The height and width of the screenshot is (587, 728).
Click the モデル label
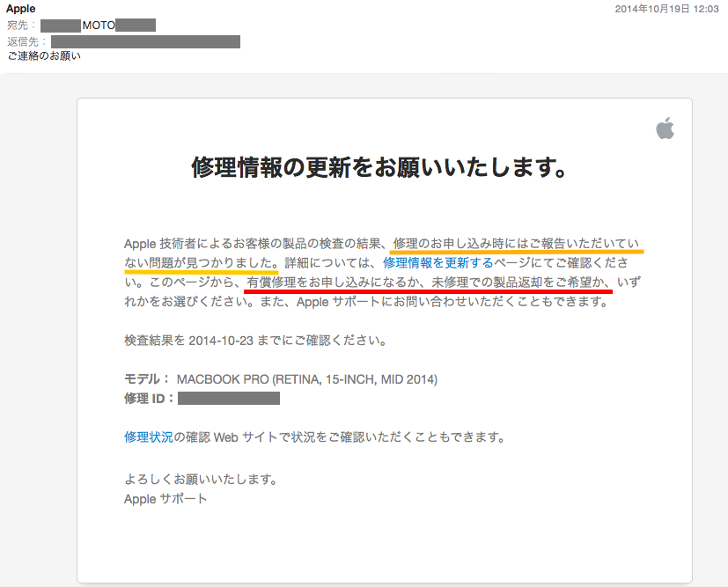pos(147,379)
